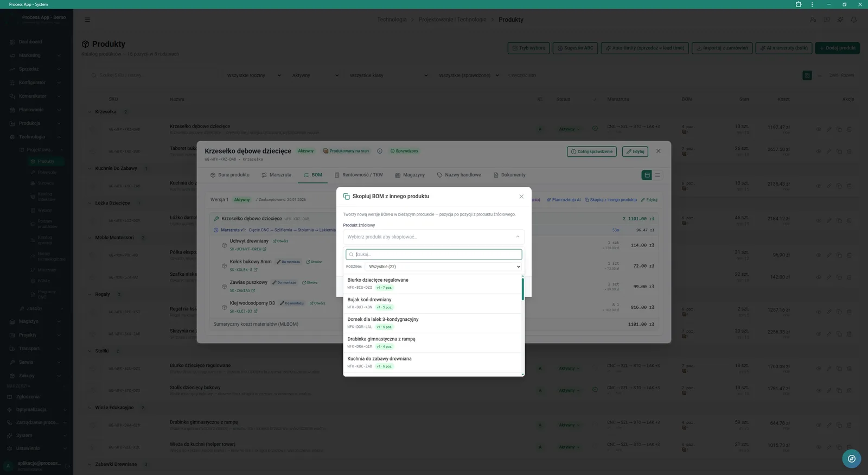Switch to card view icon in BOM
868x475 pixels.
point(647,175)
